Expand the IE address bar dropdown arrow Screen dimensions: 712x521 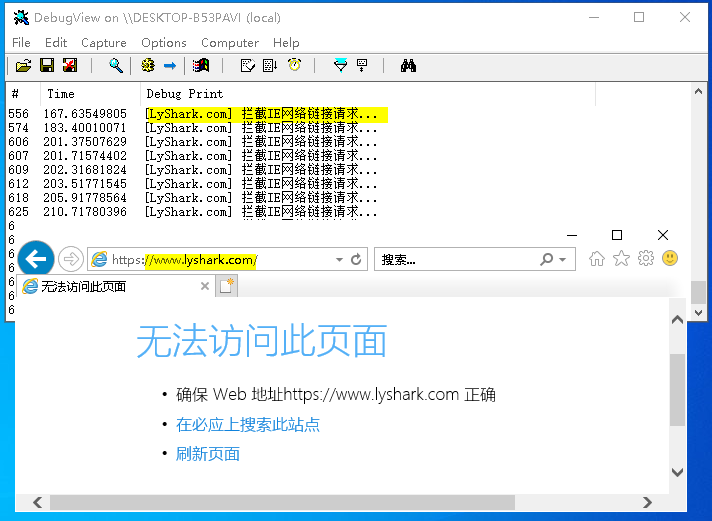click(x=339, y=260)
